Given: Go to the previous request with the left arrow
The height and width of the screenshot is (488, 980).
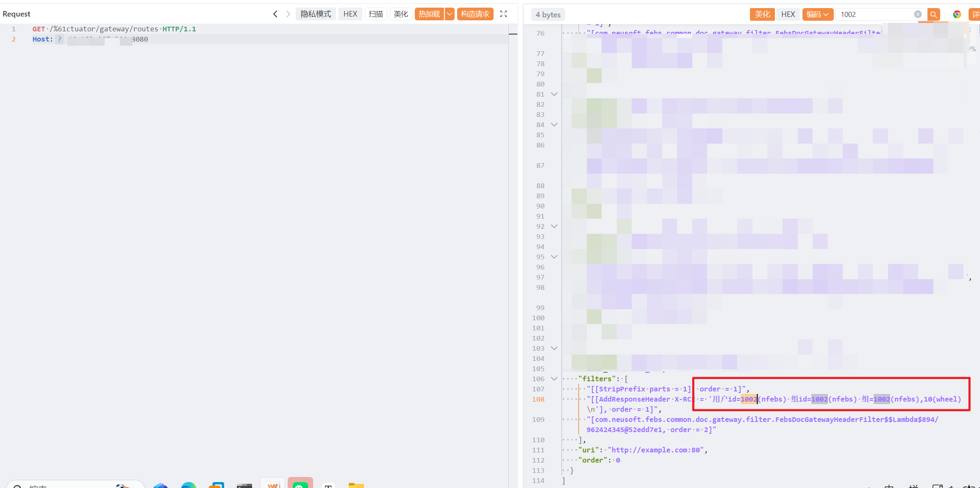Looking at the screenshot, I should (275, 14).
